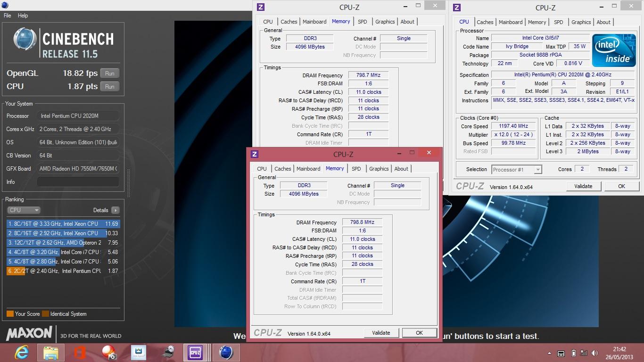Select CPU tab in top-middle CPU-Z window
Screen dimensions: 644x362
268,22
